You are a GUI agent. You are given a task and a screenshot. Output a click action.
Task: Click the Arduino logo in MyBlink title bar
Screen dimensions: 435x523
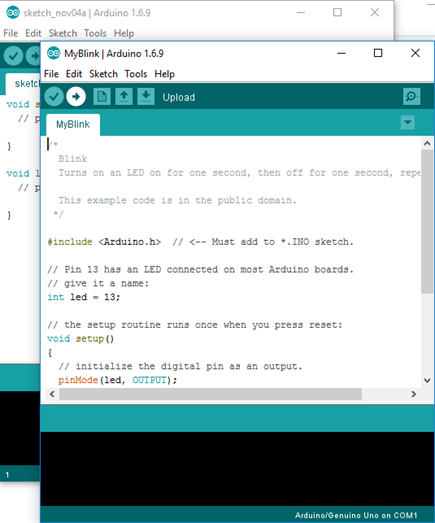53,53
